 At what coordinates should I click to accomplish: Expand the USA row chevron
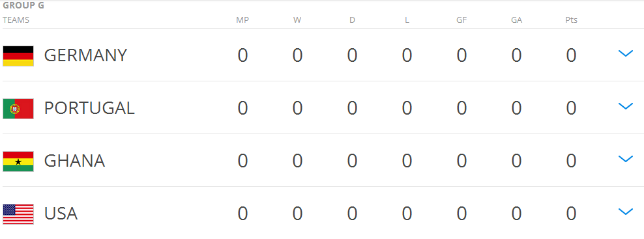(626, 212)
